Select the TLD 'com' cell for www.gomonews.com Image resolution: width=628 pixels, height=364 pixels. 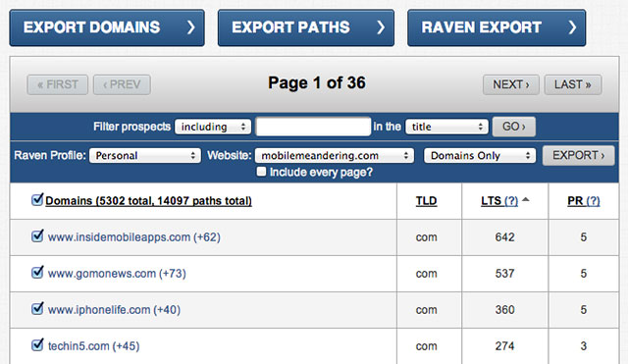pyautogui.click(x=426, y=275)
